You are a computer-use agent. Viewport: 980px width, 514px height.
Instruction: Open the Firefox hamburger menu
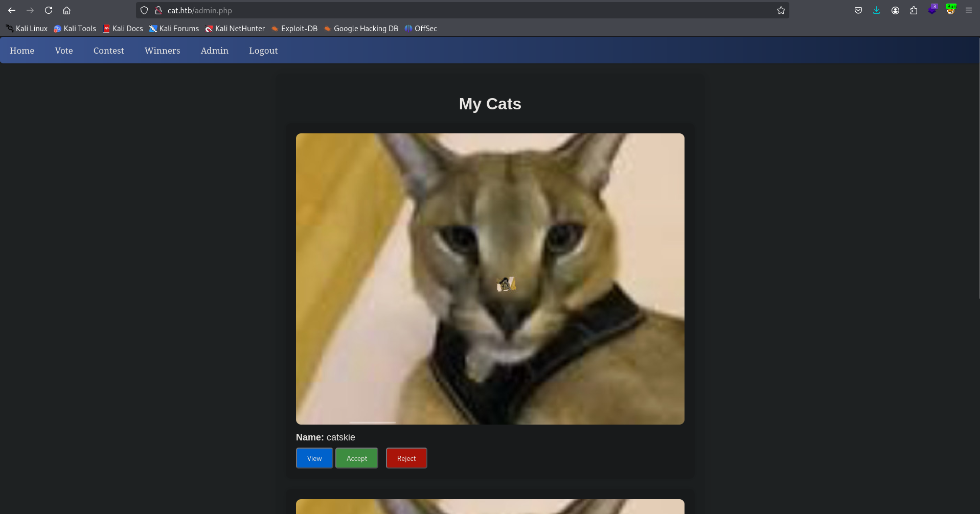click(969, 10)
